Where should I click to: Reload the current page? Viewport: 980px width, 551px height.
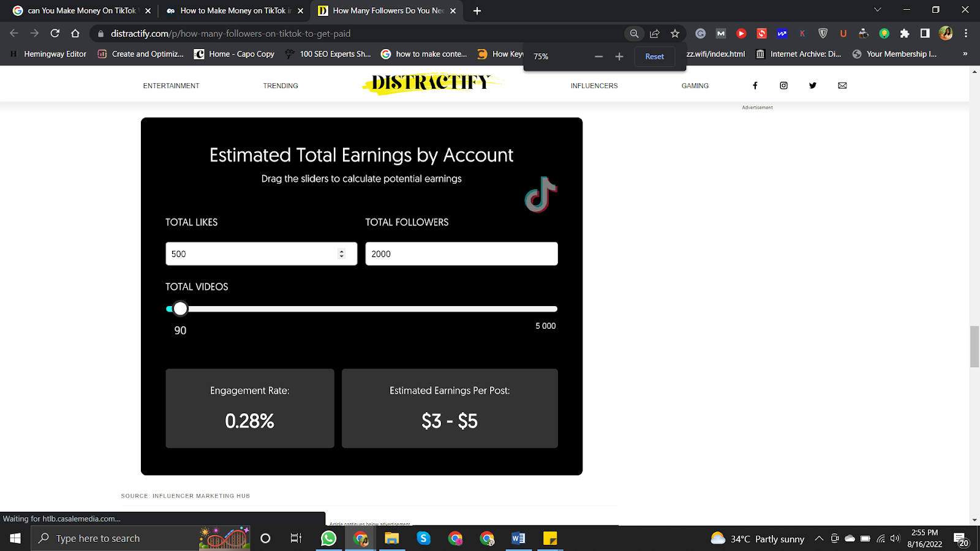tap(55, 34)
